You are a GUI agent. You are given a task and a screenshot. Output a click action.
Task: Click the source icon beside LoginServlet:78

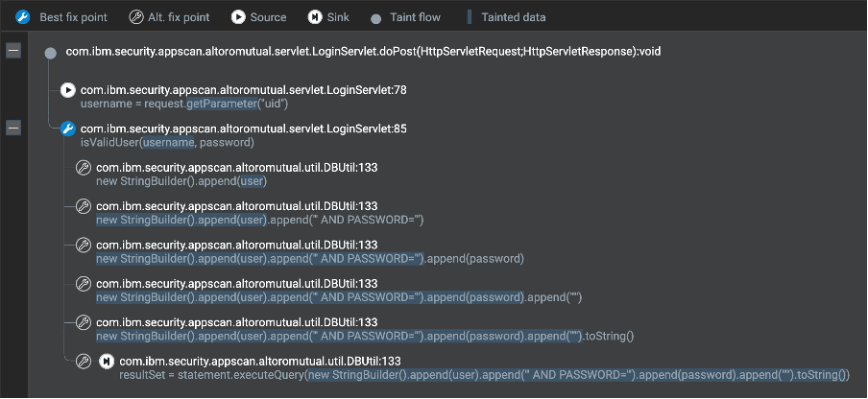(68, 90)
